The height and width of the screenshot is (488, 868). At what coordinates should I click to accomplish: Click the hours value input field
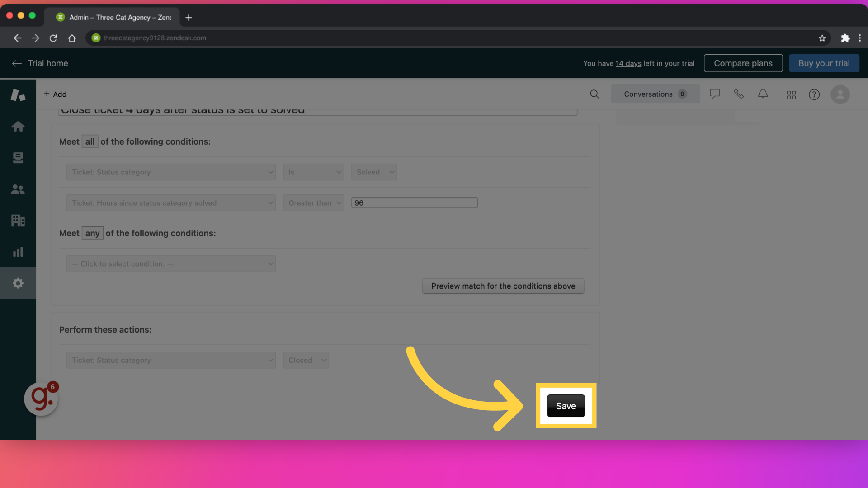[414, 202]
